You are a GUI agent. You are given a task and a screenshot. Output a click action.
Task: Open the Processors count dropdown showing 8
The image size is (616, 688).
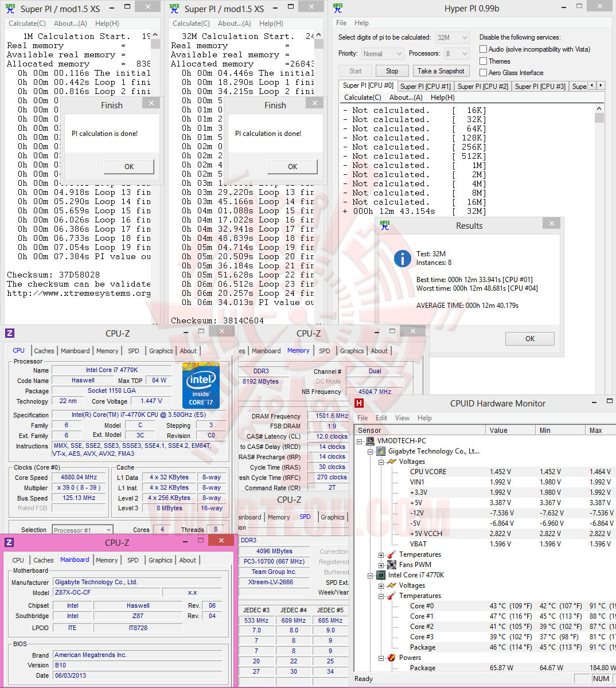[x=457, y=54]
